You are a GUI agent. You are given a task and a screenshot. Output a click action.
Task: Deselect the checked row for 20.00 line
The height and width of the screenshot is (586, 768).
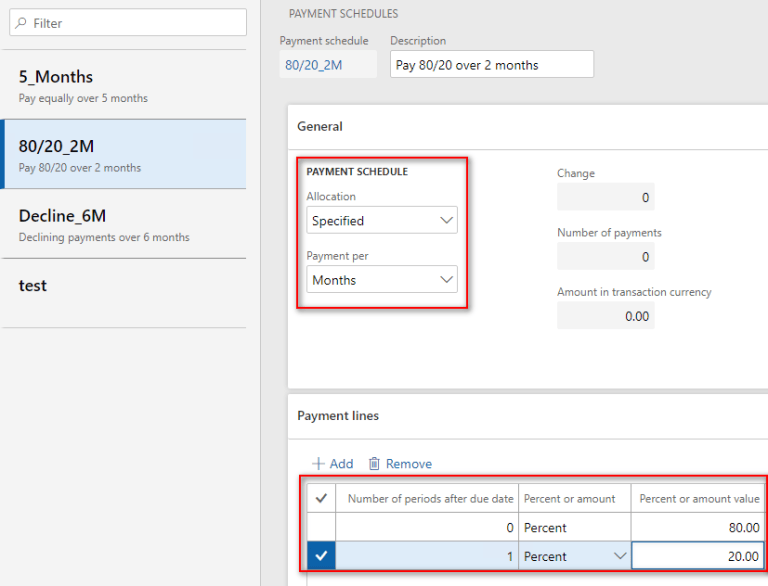click(321, 556)
